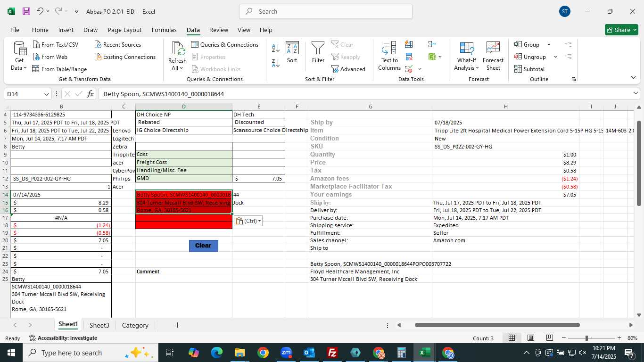Switch to Page Break Preview
644x362 pixels.
click(x=549, y=338)
